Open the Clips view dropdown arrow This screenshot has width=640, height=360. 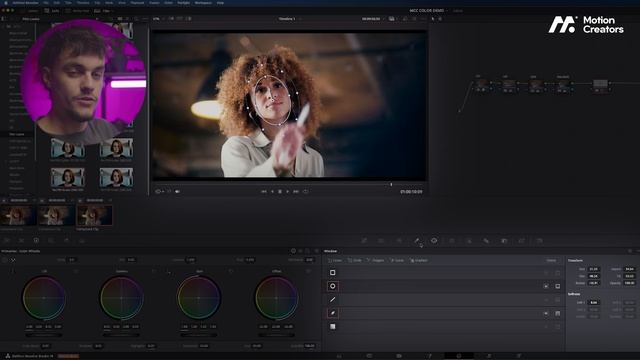point(112,11)
